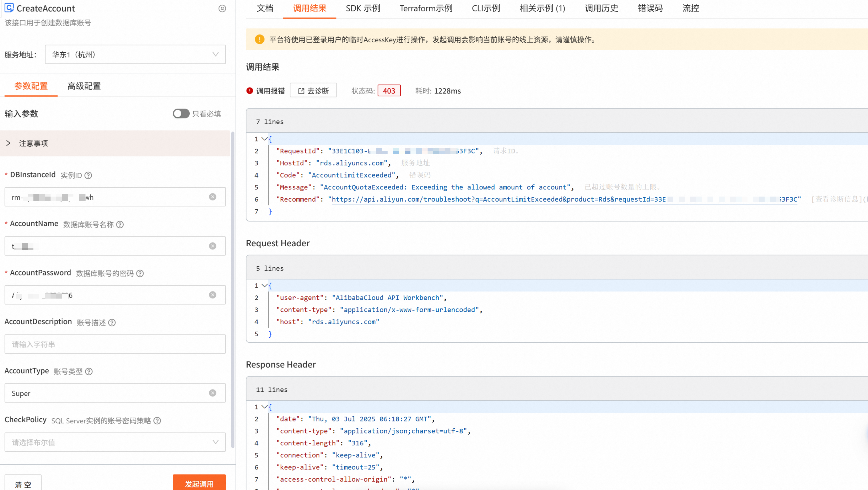Click the 403 status code badge
Image resolution: width=868 pixels, height=490 pixels.
[389, 91]
